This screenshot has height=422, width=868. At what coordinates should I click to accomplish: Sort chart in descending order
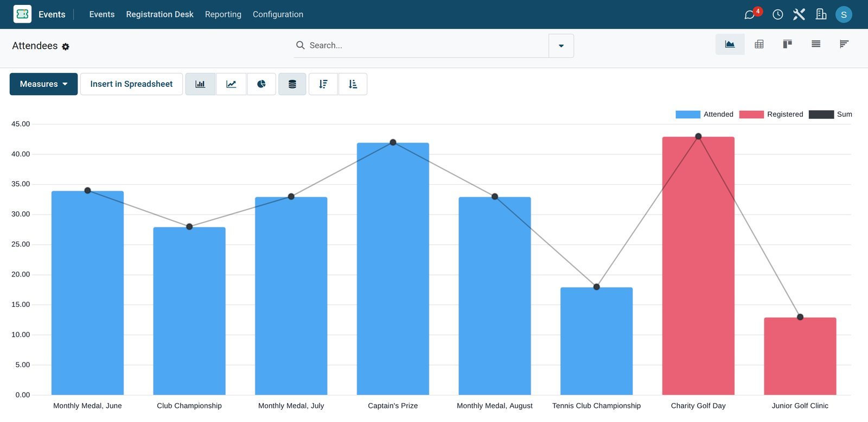[x=323, y=84]
